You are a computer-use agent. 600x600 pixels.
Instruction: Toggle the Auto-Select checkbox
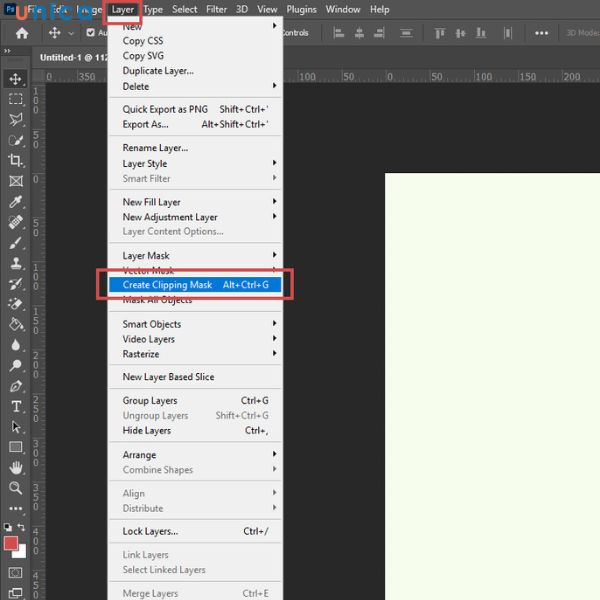[x=90, y=33]
